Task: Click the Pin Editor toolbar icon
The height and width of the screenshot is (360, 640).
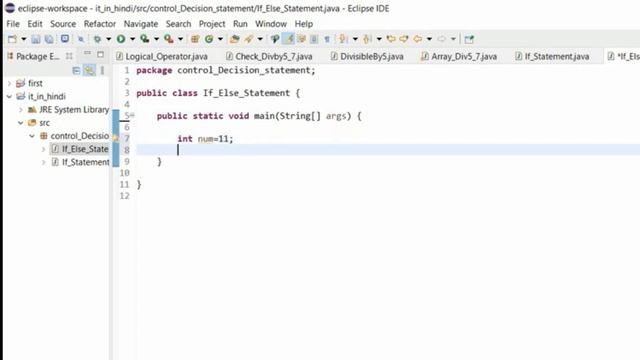Action: click(x=469, y=39)
